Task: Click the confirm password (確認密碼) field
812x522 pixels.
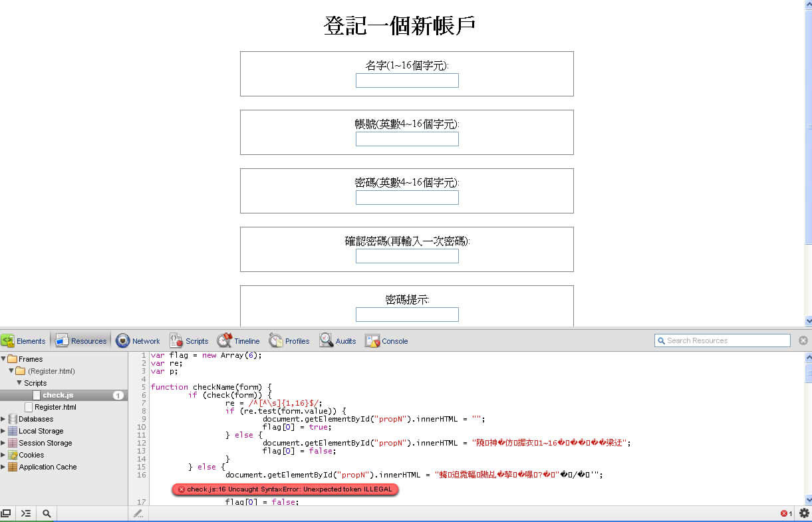Action: tap(407, 256)
